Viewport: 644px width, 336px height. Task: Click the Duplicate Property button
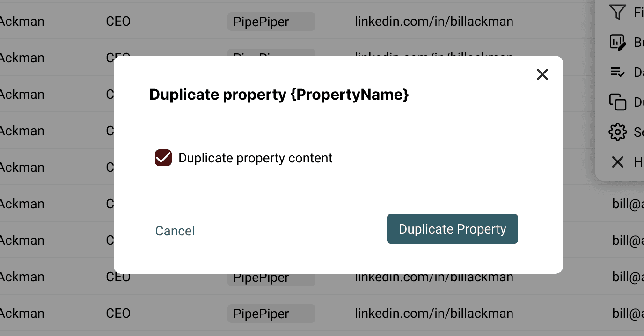coord(452,229)
